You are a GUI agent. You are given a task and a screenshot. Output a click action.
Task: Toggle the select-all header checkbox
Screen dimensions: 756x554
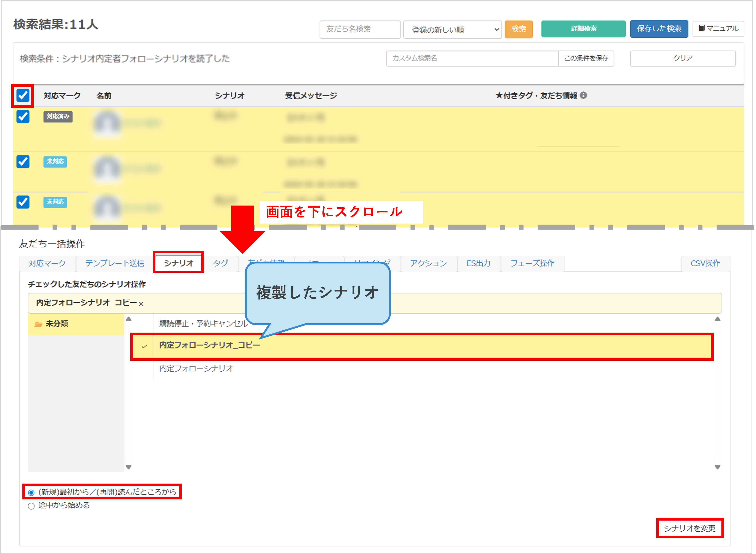[23, 96]
